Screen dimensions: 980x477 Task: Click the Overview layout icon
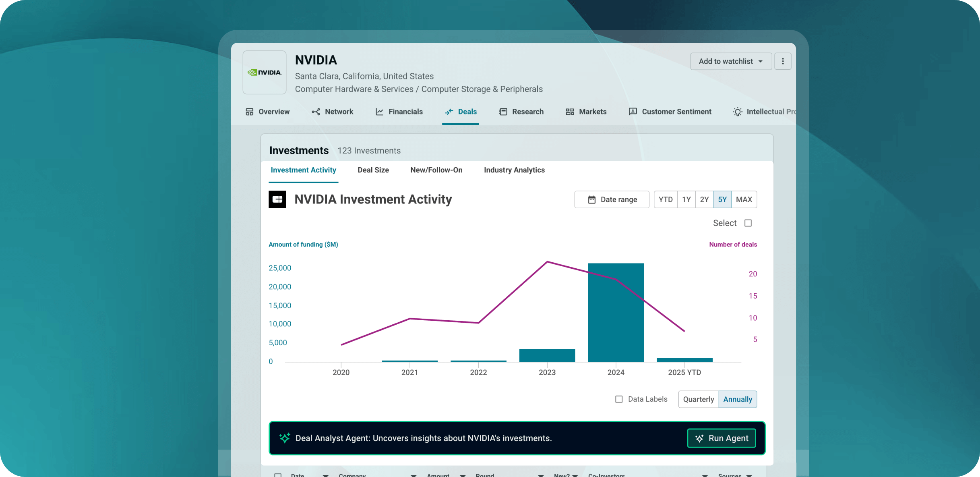250,112
